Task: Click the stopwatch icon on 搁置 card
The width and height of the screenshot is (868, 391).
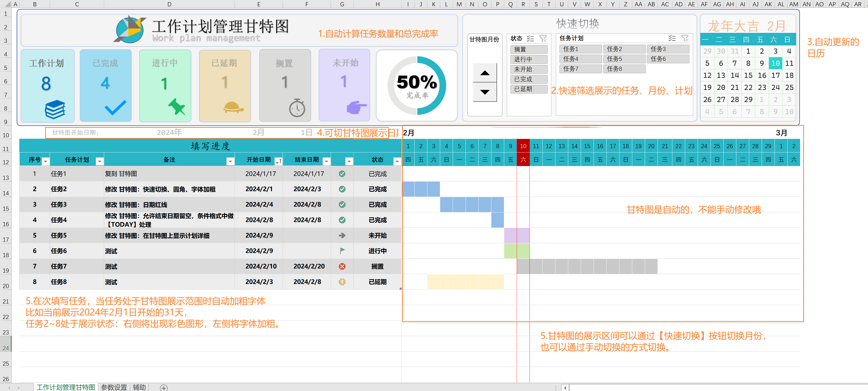Action: pyautogui.click(x=297, y=108)
